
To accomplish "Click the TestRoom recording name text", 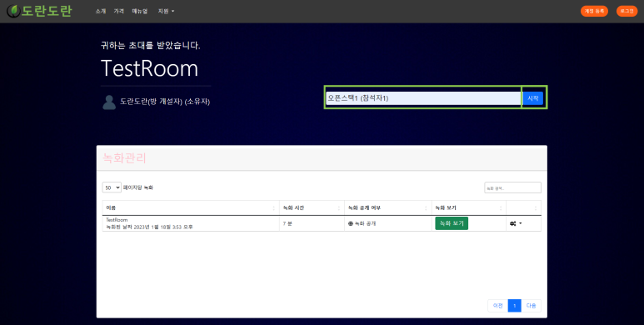I will 117,220.
